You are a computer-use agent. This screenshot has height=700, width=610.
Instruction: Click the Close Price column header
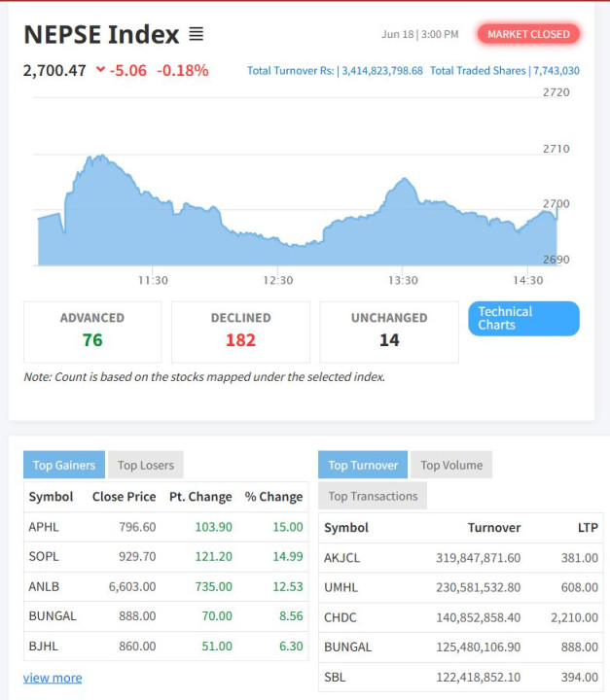point(124,497)
